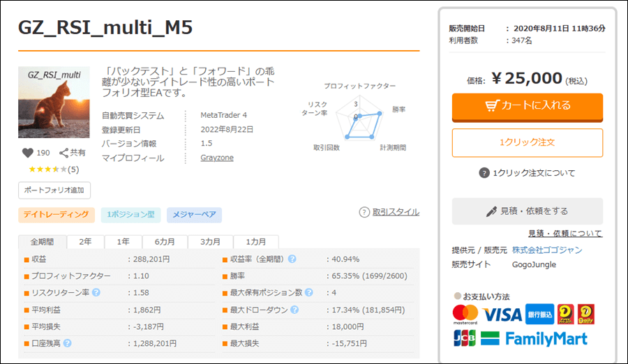Click the GZ_RSI_multi cat thumbnail
This screenshot has height=364, width=628.
54,102
